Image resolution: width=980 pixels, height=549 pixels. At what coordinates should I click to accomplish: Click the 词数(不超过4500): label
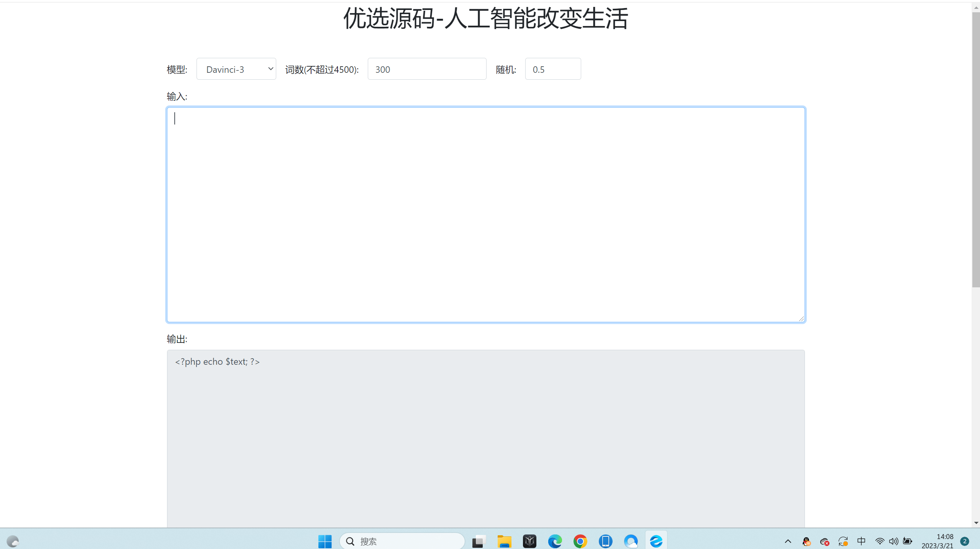point(322,70)
